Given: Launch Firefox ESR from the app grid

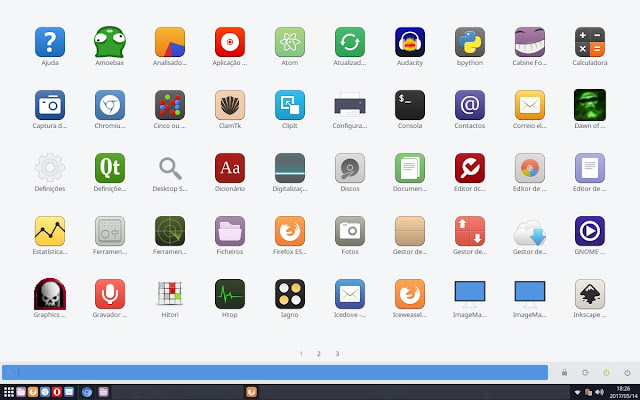Looking at the screenshot, I should [290, 231].
